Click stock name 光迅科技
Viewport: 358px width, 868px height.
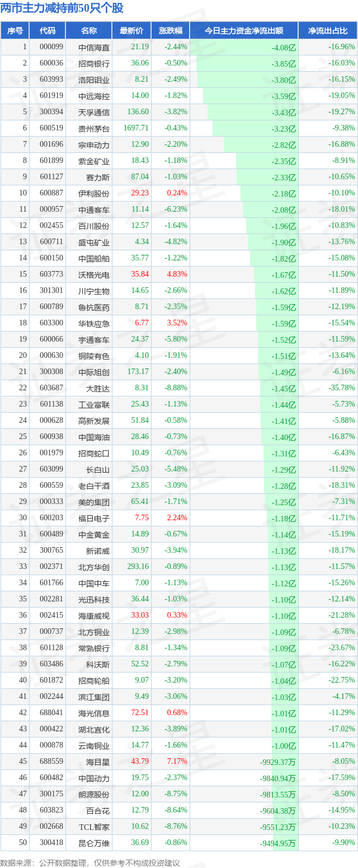94,599
